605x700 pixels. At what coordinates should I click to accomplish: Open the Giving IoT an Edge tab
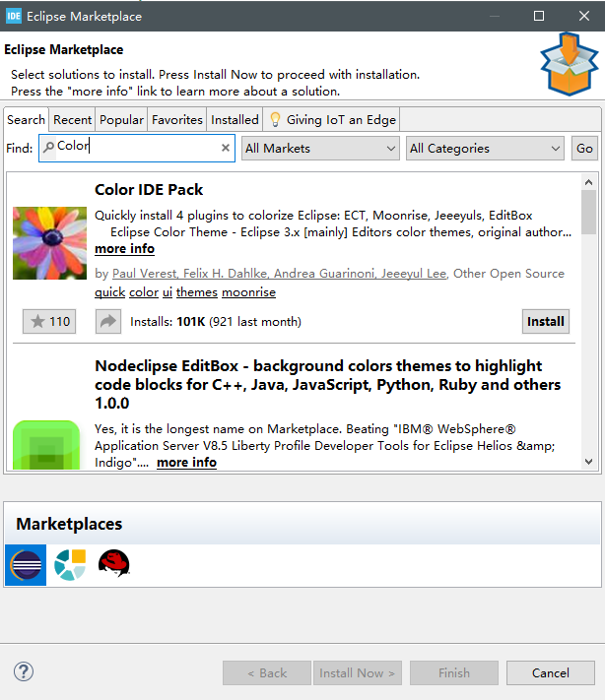(331, 120)
